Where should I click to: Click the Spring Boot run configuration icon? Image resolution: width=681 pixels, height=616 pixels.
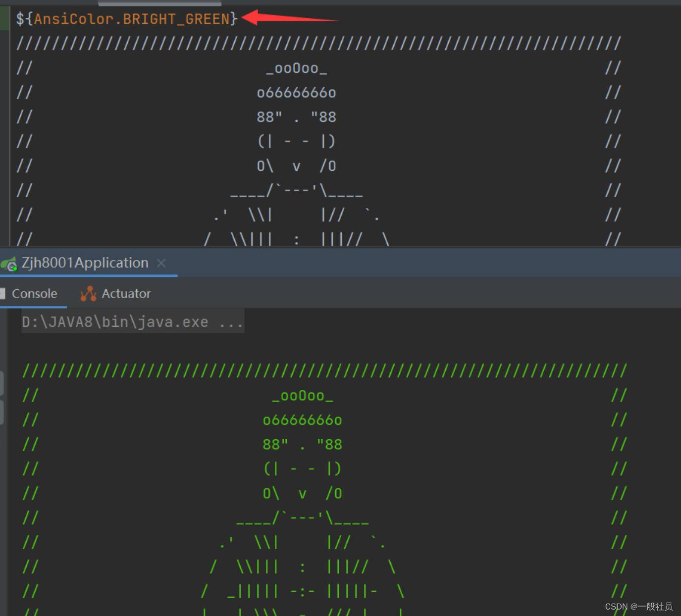point(9,264)
